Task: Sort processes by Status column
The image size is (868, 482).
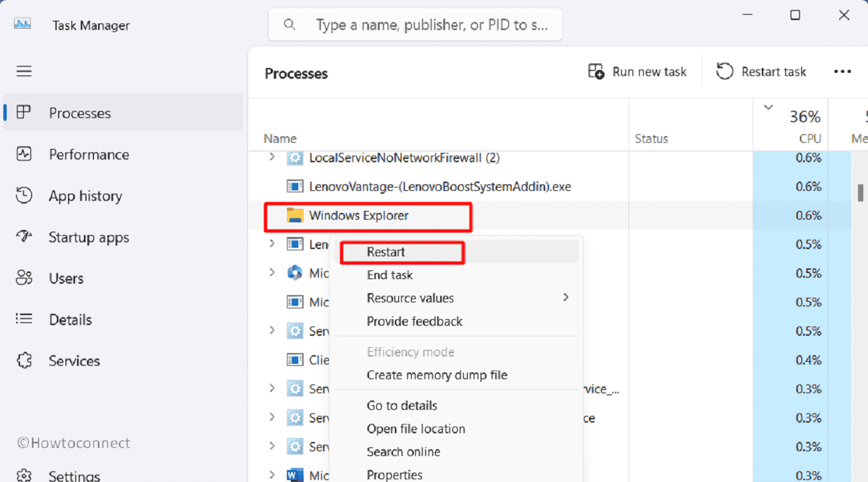Action: 691,124
